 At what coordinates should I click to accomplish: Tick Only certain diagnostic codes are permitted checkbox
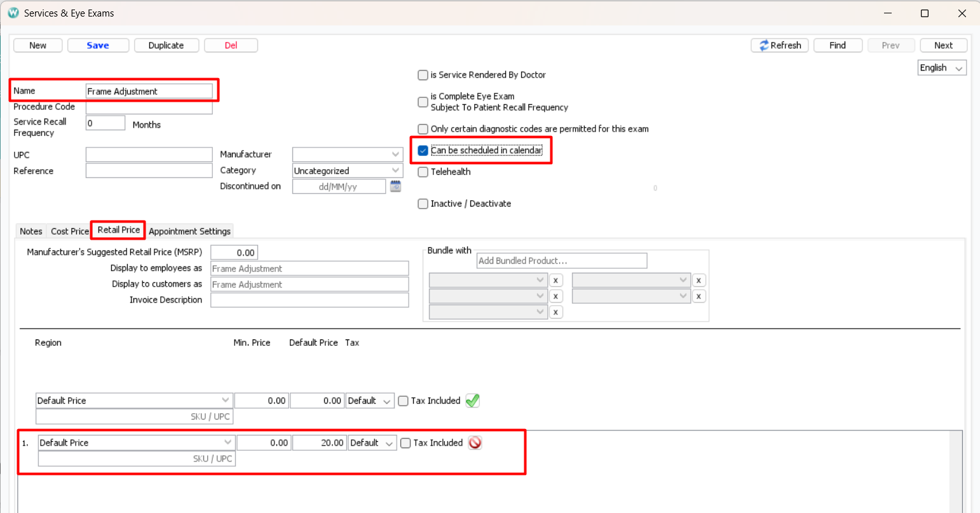423,129
